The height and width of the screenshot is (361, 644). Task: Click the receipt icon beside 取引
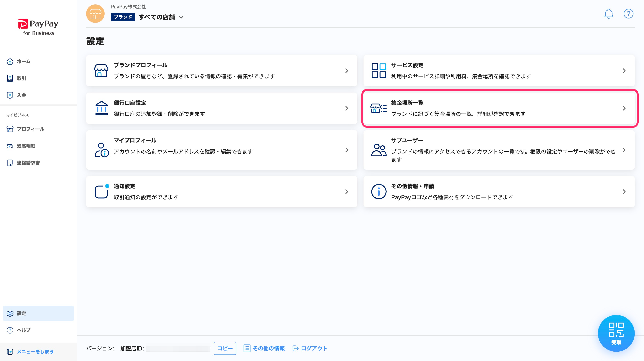point(10,78)
